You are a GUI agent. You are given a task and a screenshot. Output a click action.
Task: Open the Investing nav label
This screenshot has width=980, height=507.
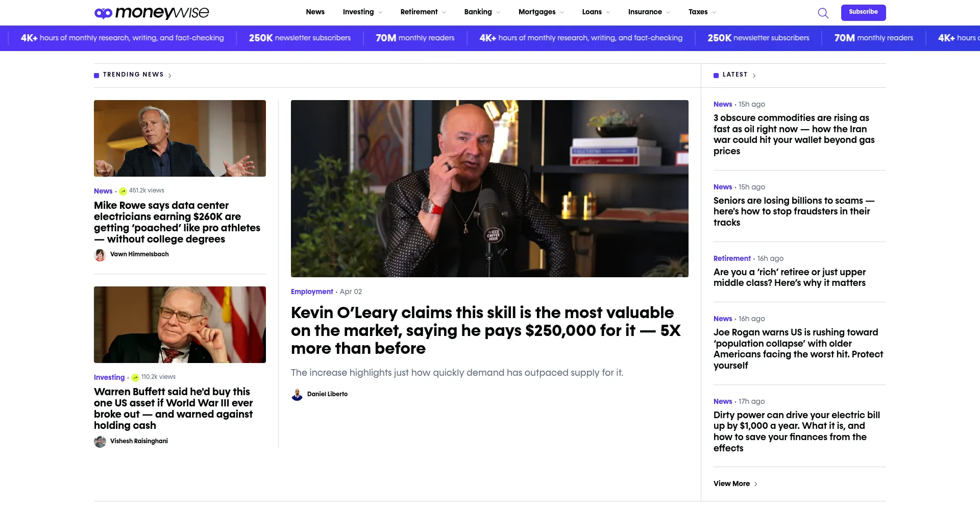point(358,12)
